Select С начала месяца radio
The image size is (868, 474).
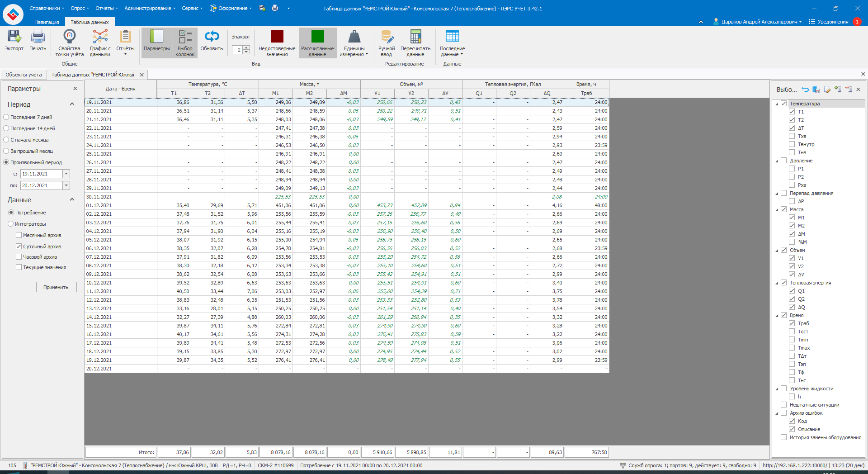(x=6, y=140)
